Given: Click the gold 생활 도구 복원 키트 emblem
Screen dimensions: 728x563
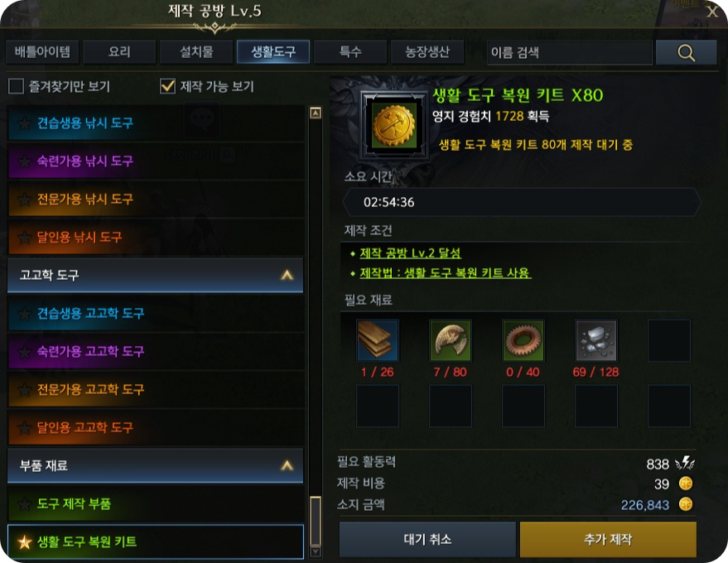Looking at the screenshot, I should (x=393, y=125).
